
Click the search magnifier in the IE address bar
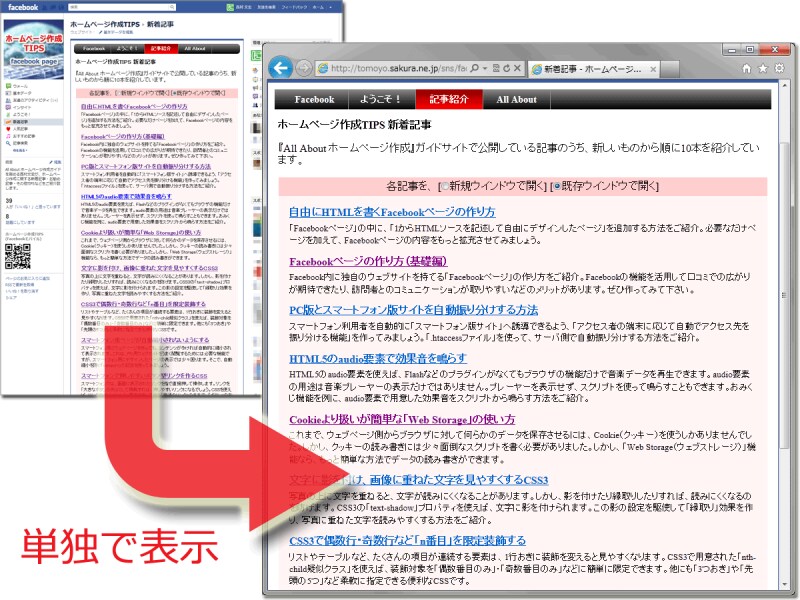pos(474,68)
